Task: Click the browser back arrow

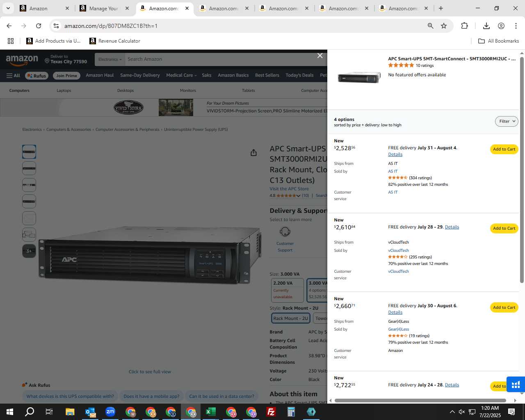Action: pyautogui.click(x=9, y=26)
